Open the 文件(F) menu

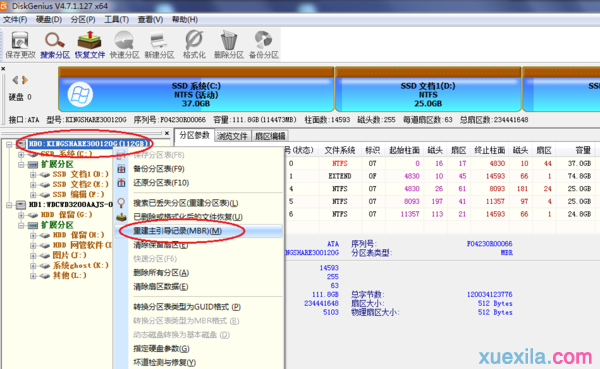tap(15, 20)
